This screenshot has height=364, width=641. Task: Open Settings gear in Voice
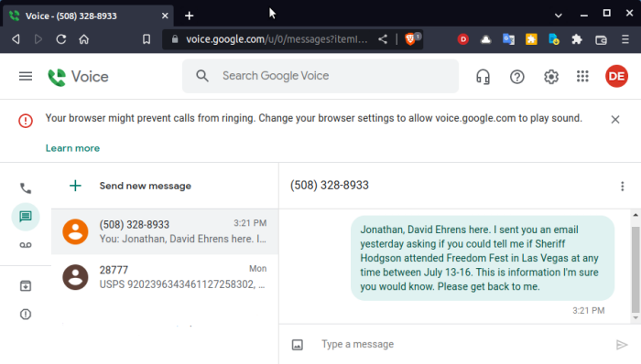[551, 77]
